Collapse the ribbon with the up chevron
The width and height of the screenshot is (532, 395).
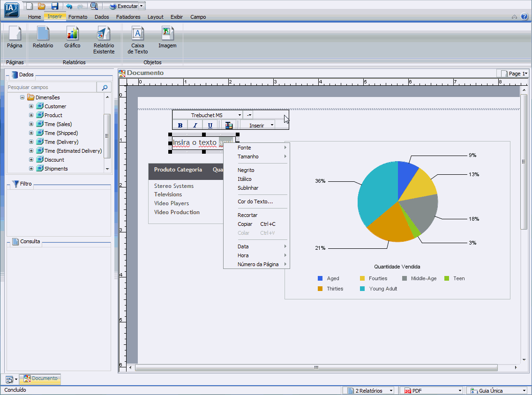(514, 16)
